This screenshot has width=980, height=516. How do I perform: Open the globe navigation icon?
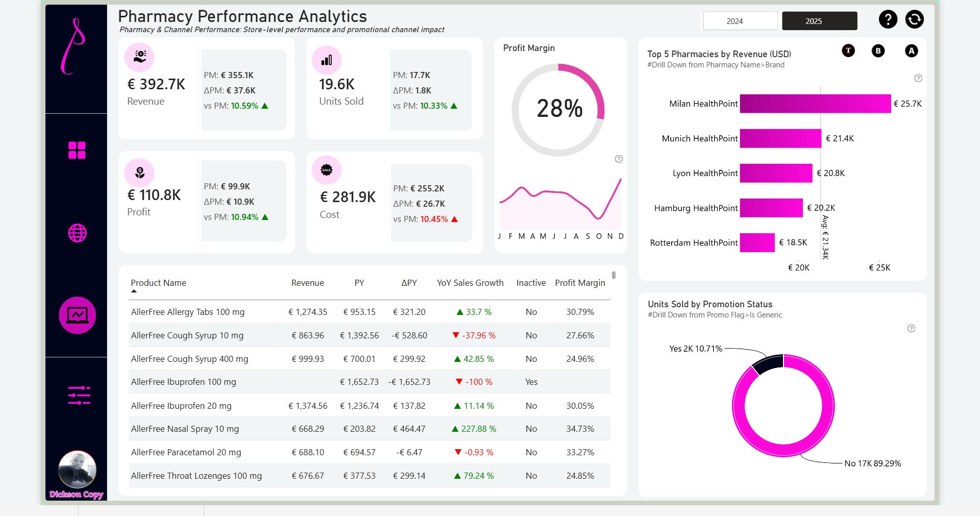(77, 233)
